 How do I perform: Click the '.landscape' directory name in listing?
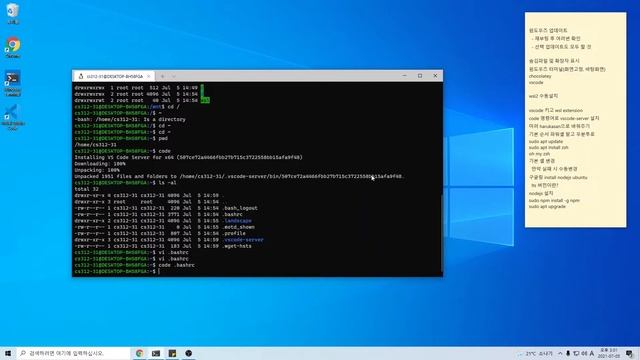tap(237, 221)
